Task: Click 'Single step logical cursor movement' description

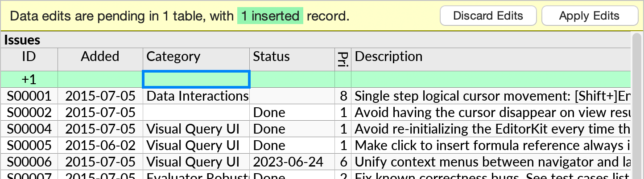Action: pos(491,96)
